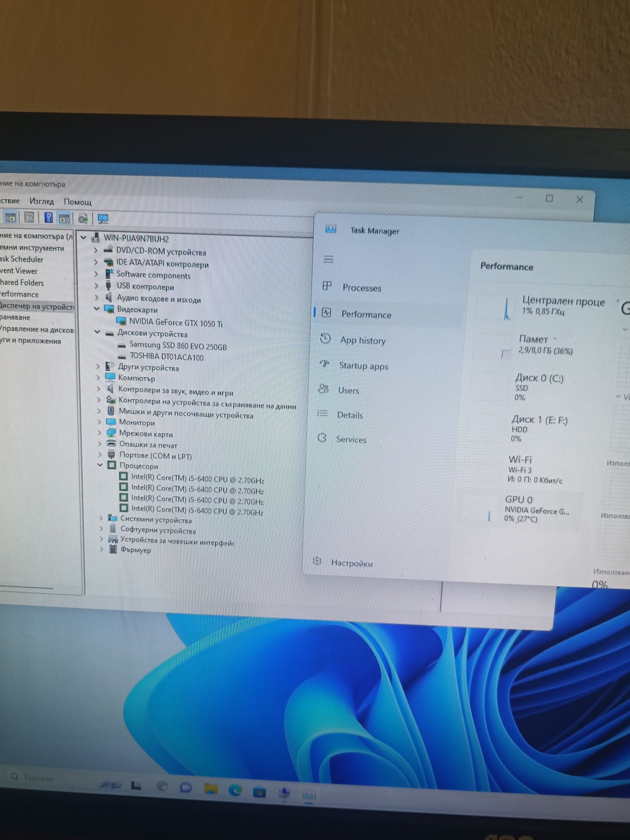The height and width of the screenshot is (840, 630).
Task: Open the Помощ menu
Action: coord(78,202)
